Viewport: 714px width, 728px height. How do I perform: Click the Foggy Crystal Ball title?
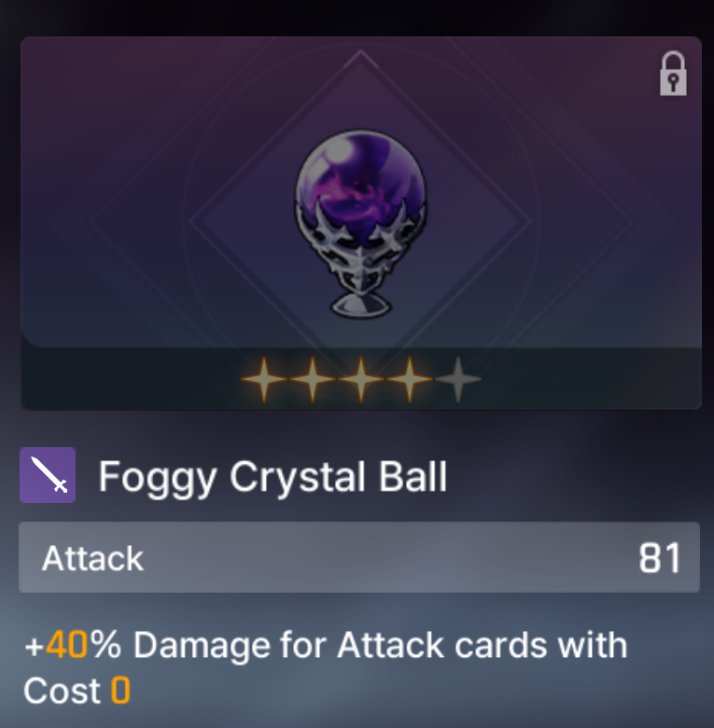[273, 478]
